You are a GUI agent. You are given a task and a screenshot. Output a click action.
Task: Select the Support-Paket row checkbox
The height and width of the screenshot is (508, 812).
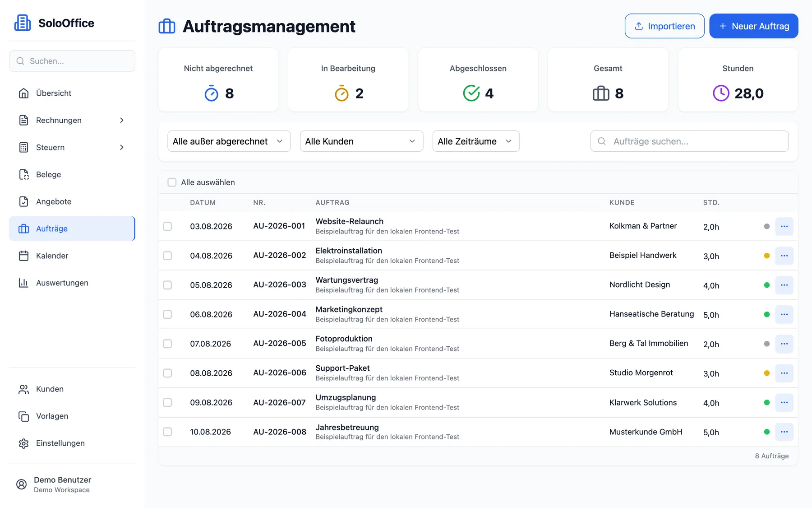[x=167, y=373]
